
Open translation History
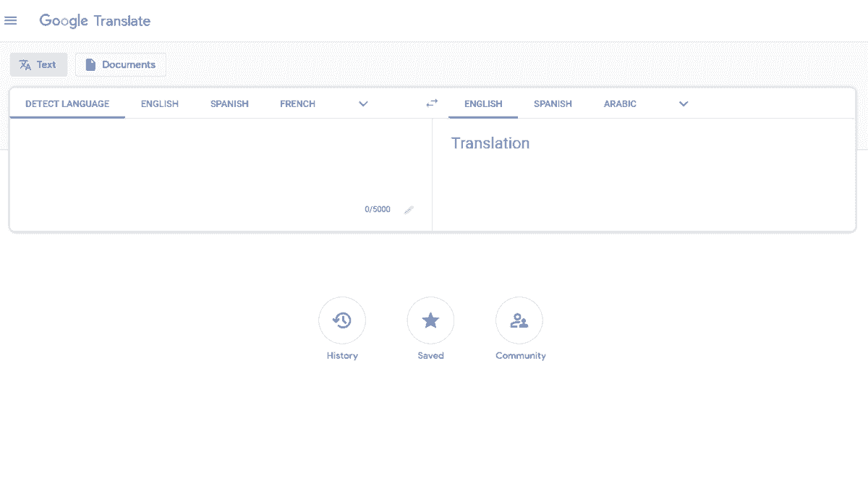(342, 320)
